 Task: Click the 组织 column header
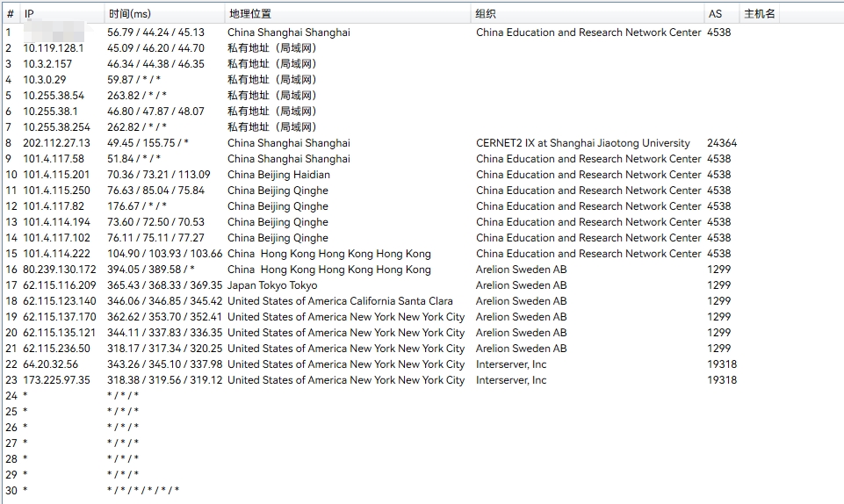(486, 14)
